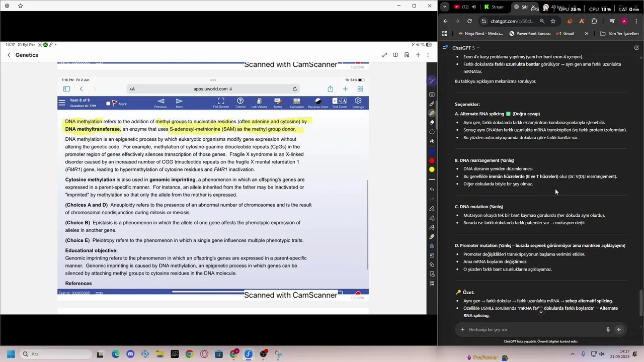This screenshot has height=362, width=644.
Task: Open Windows Start menu
Action: pos(11,354)
